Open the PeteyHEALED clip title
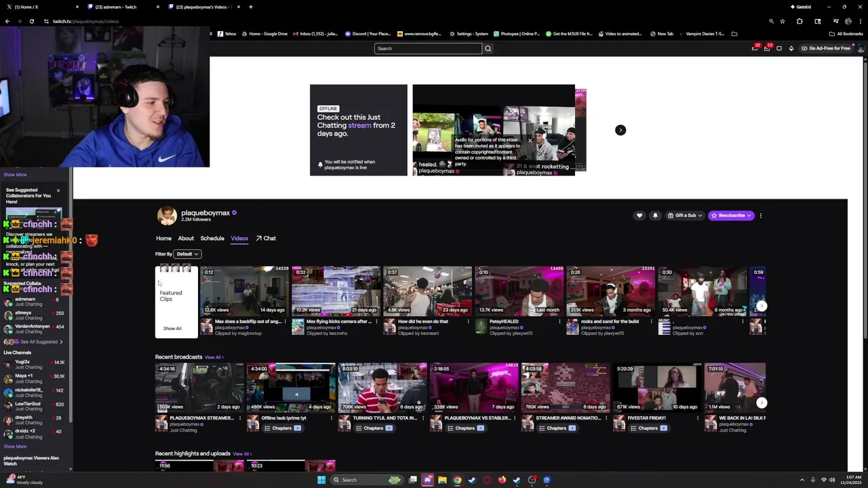The height and width of the screenshot is (488, 868). [x=504, y=321]
